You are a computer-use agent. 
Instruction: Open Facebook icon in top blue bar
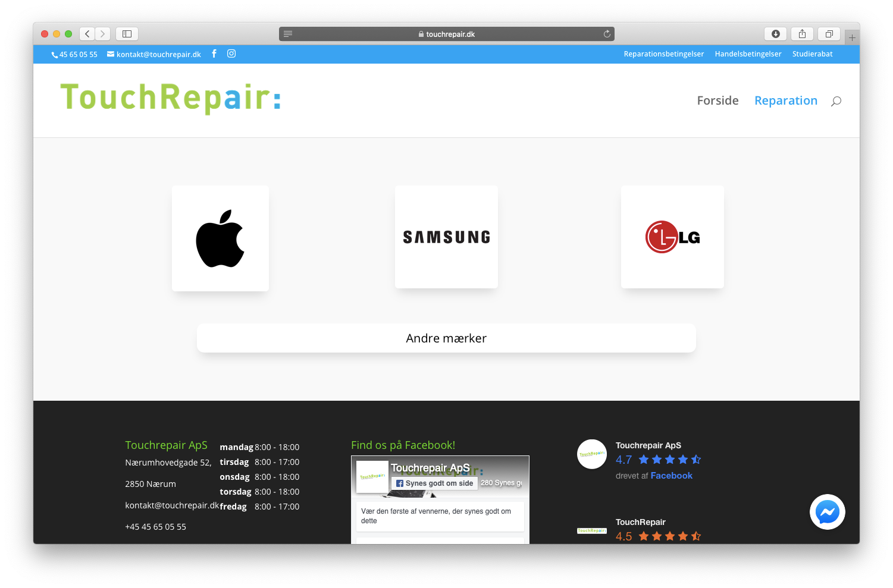214,54
